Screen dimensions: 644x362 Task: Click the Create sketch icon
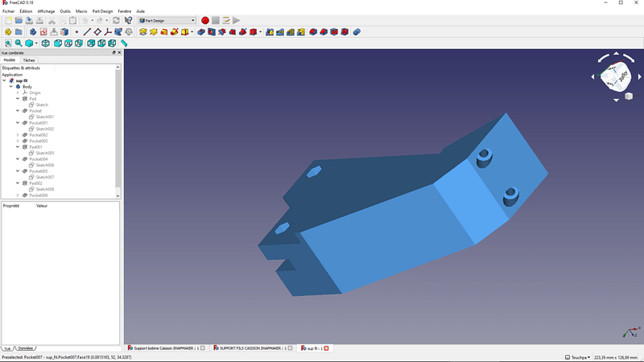pyautogui.click(x=43, y=32)
